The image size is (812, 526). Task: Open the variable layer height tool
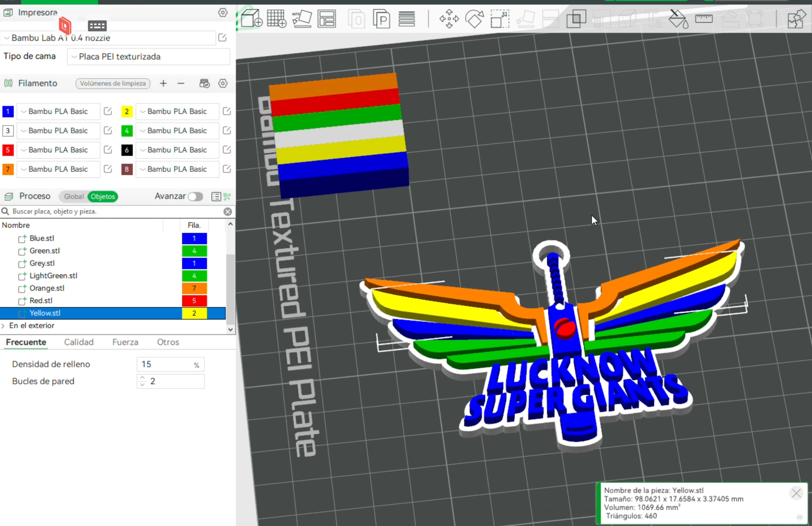(x=407, y=19)
